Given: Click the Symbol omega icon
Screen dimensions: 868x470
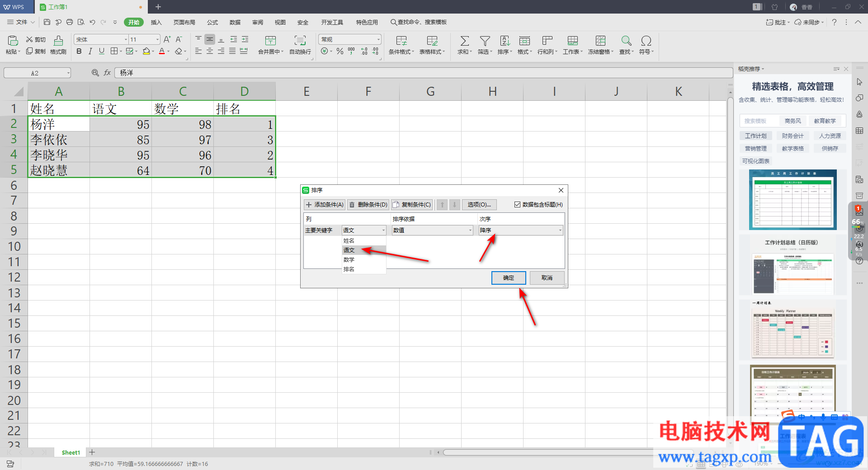Looking at the screenshot, I should click(646, 41).
